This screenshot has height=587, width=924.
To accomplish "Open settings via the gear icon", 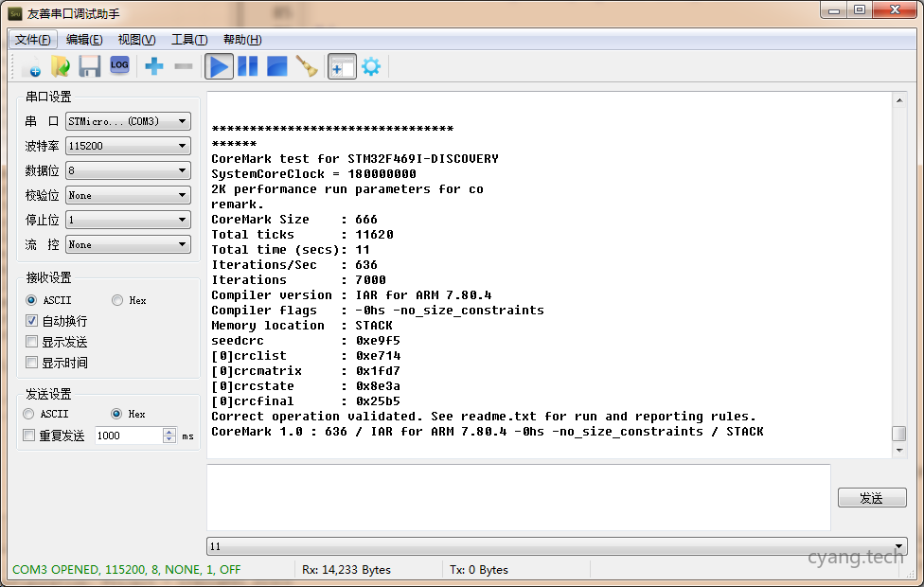I will [371, 66].
